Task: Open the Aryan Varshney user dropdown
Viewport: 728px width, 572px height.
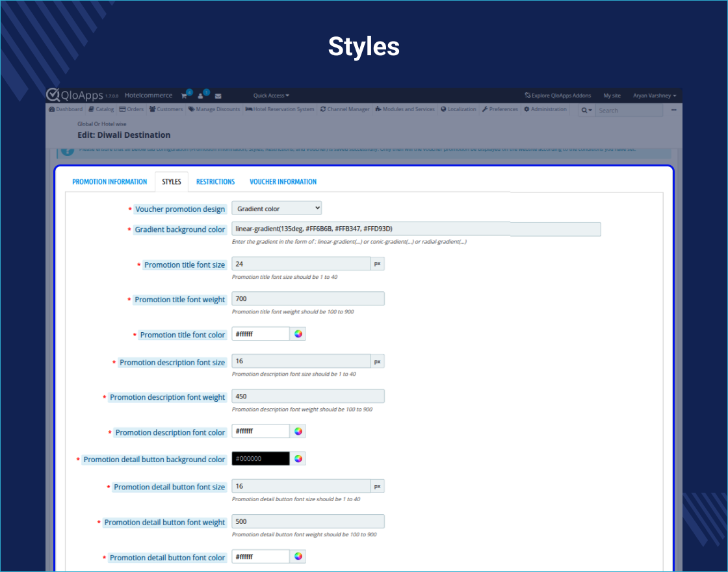Action: click(655, 96)
